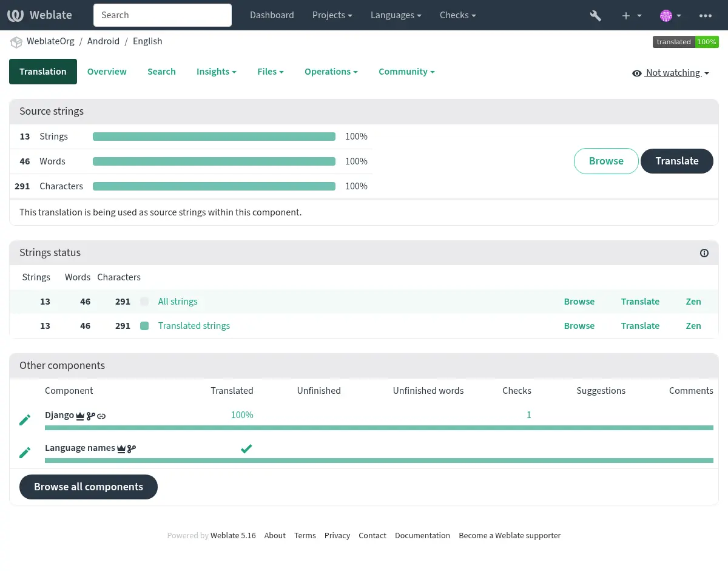This screenshot has height=571, width=728.
Task: Click the pencil icon beside Django
Action: (25, 420)
